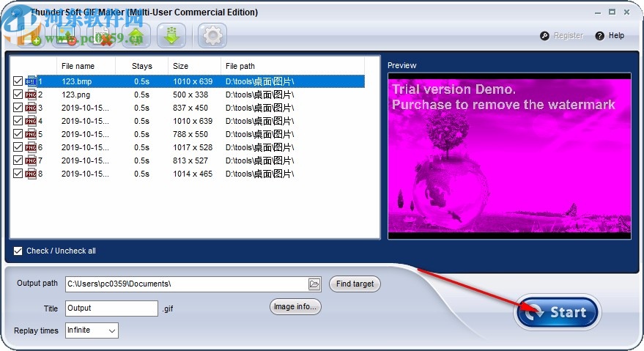Click the Add image toolbar icon
The image size is (644, 351).
pyautogui.click(x=29, y=36)
